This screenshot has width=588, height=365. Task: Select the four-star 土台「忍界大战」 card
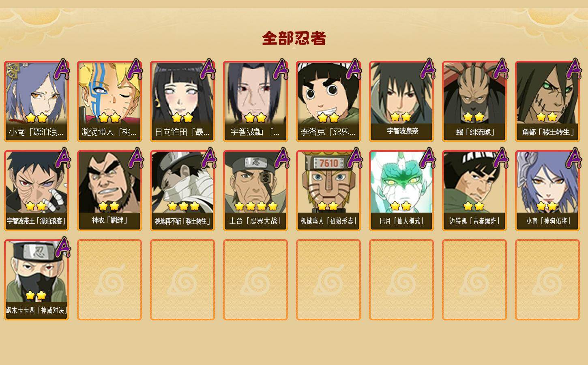click(255, 191)
